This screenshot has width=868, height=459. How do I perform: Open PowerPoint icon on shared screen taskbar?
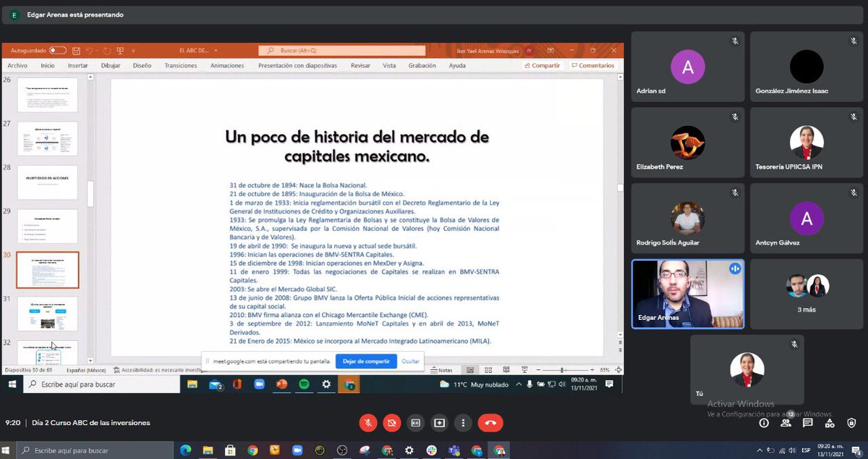[x=281, y=384]
